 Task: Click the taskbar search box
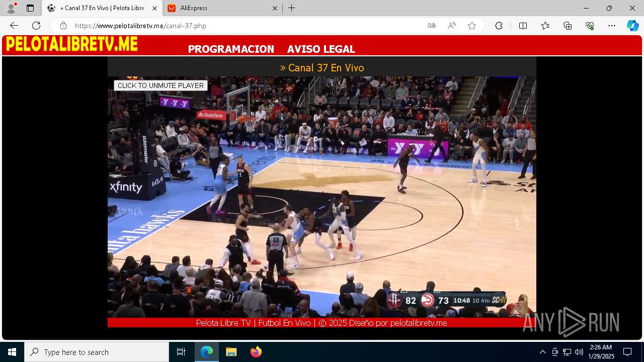[97, 352]
